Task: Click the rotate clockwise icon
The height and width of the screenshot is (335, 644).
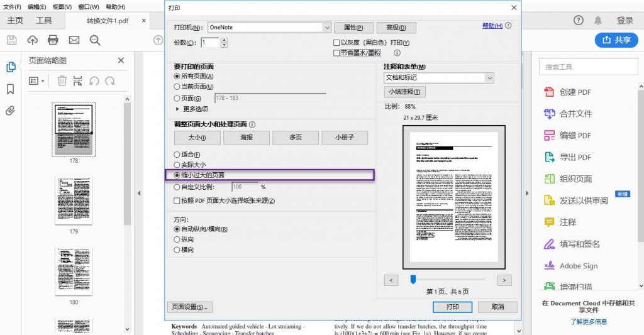Action: [109, 81]
